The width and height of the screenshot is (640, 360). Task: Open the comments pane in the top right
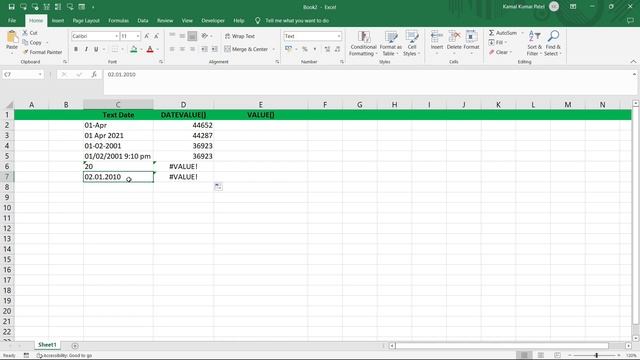pyautogui.click(x=630, y=20)
